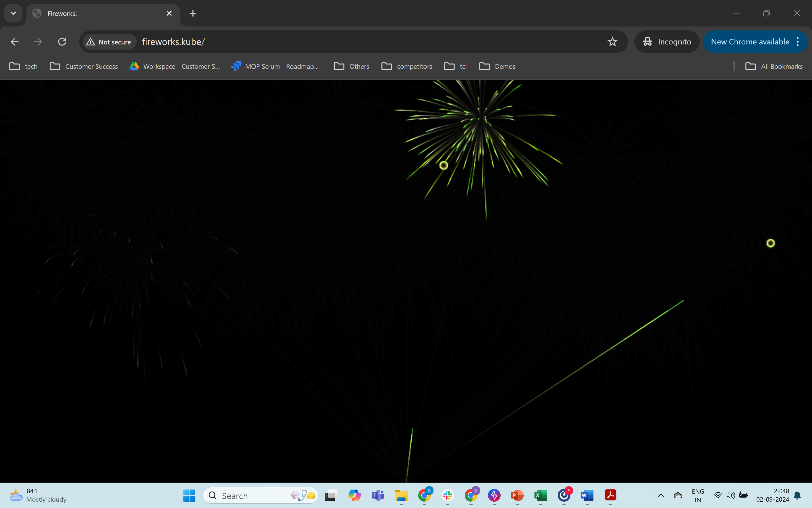The height and width of the screenshot is (508, 812).
Task: Click the volume speaker tray icon
Action: 731,495
